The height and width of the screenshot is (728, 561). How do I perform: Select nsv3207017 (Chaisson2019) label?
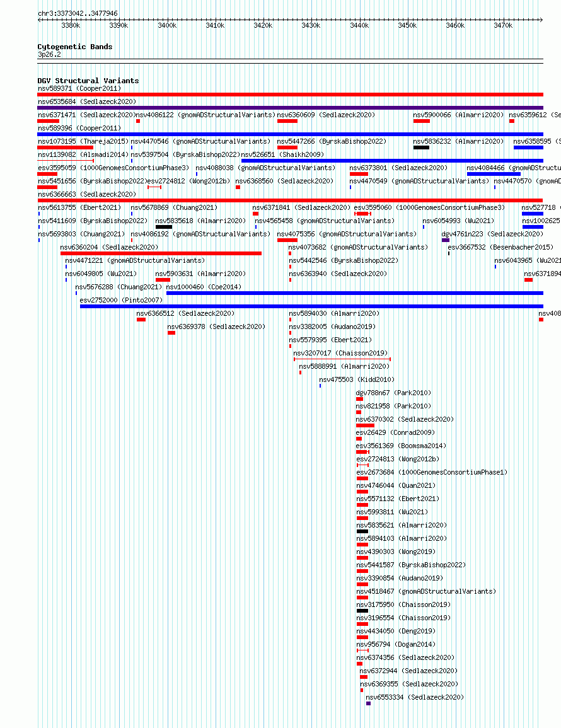pos(340,353)
